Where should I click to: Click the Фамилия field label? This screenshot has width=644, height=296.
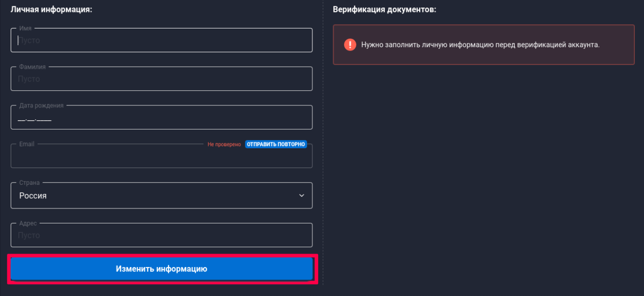32,67
